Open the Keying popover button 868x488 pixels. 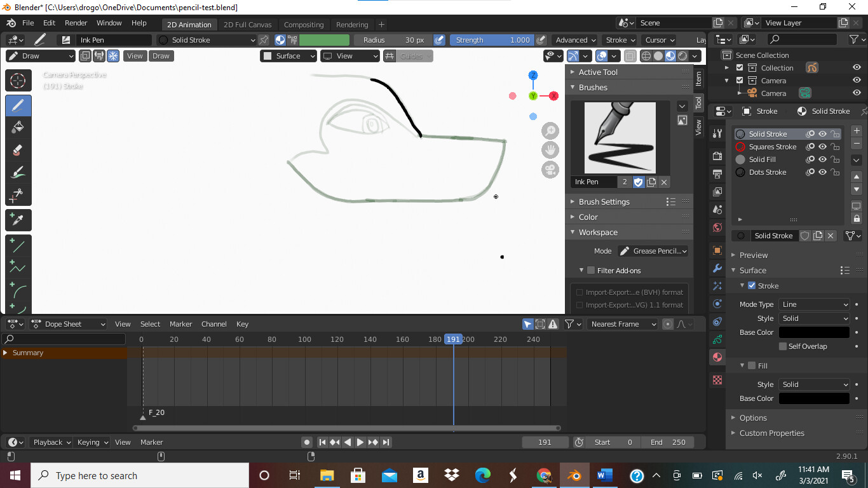pyautogui.click(x=93, y=442)
